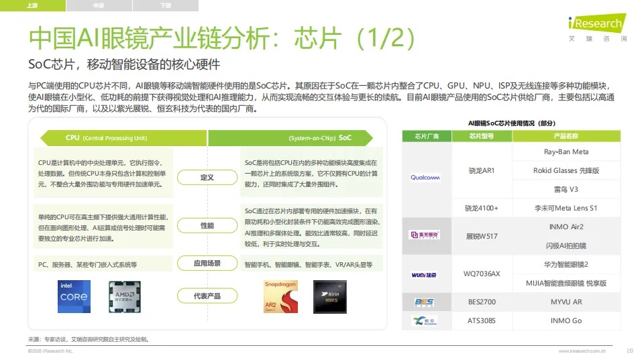
Task: Click the green (System-on-Chip) SoC header
Action: [290, 138]
